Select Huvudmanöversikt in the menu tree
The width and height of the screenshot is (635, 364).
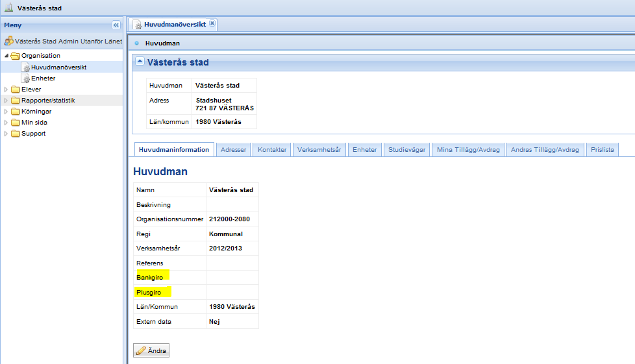point(58,67)
